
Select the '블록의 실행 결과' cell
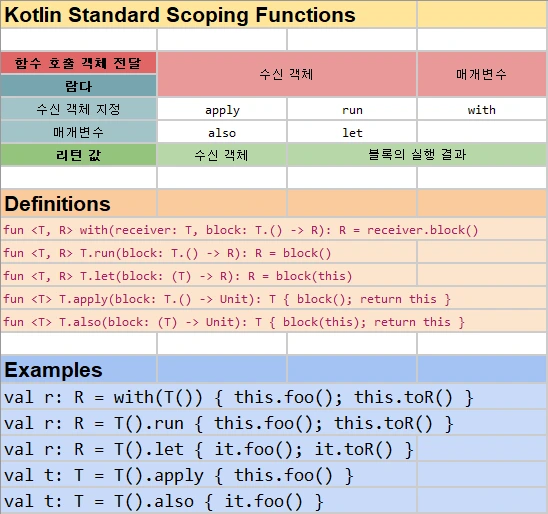click(417, 155)
